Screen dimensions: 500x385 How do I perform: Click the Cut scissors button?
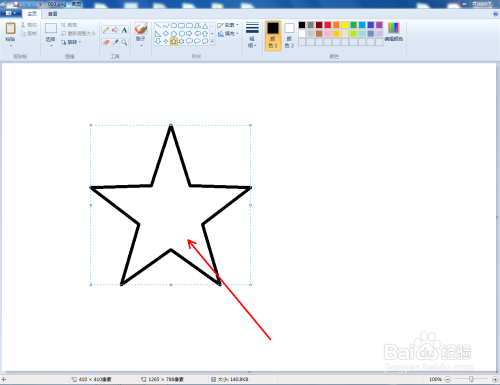(x=29, y=25)
